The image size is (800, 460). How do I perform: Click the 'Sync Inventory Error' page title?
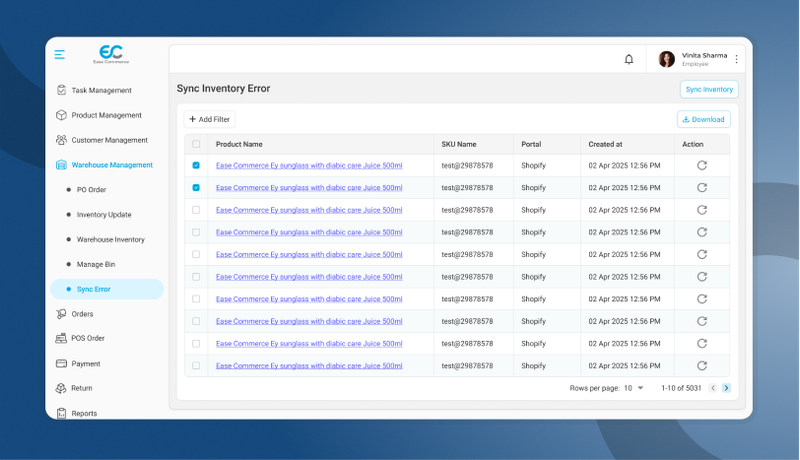[223, 88]
